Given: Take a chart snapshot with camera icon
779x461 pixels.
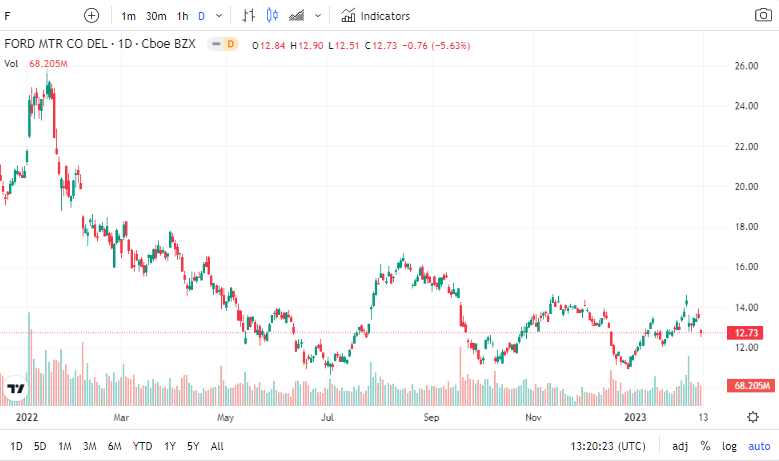Looking at the screenshot, I should 763,15.
